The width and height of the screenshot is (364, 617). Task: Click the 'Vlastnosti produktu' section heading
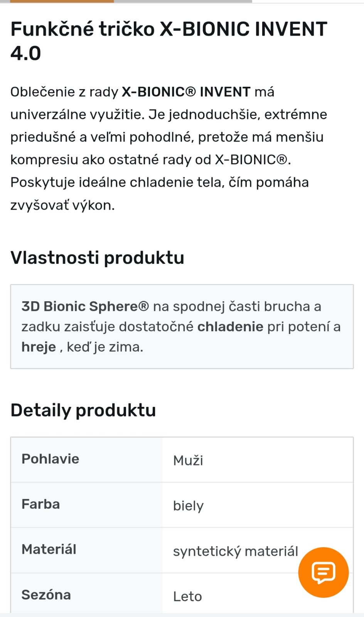click(x=97, y=258)
